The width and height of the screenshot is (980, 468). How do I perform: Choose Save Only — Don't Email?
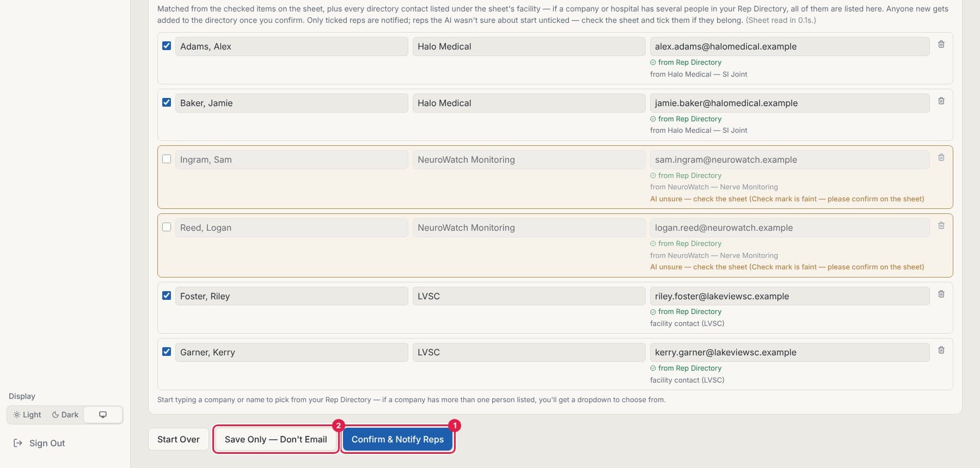coord(276,439)
